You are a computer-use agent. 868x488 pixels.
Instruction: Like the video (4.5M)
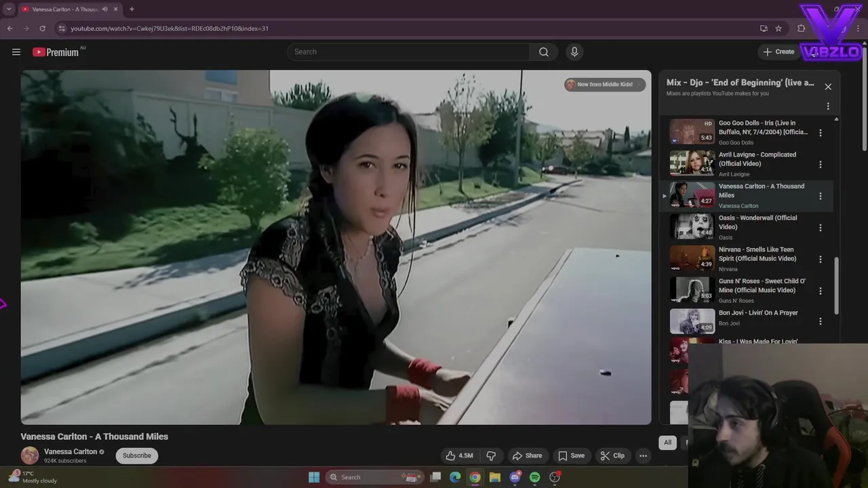click(459, 455)
